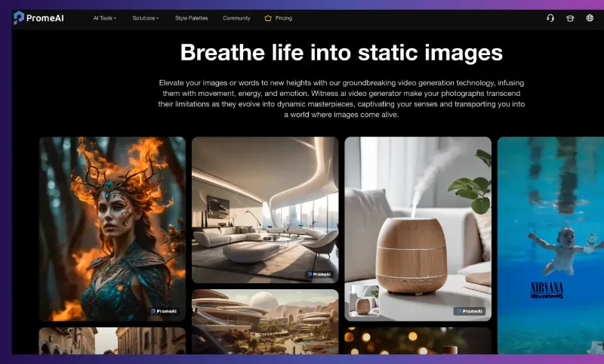Viewport: 604px width, 364px height.
Task: Click the crown icon beside Pricing
Action: [x=268, y=18]
